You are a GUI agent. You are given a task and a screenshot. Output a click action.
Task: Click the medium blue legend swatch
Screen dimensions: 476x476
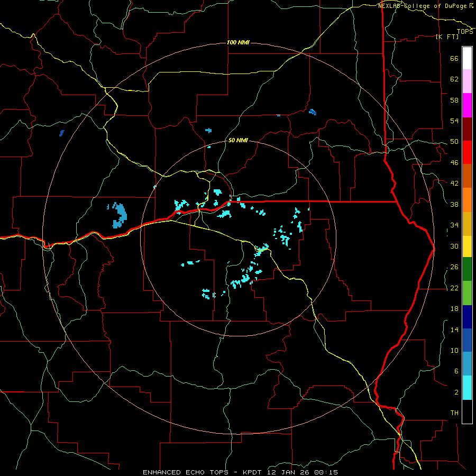click(467, 340)
